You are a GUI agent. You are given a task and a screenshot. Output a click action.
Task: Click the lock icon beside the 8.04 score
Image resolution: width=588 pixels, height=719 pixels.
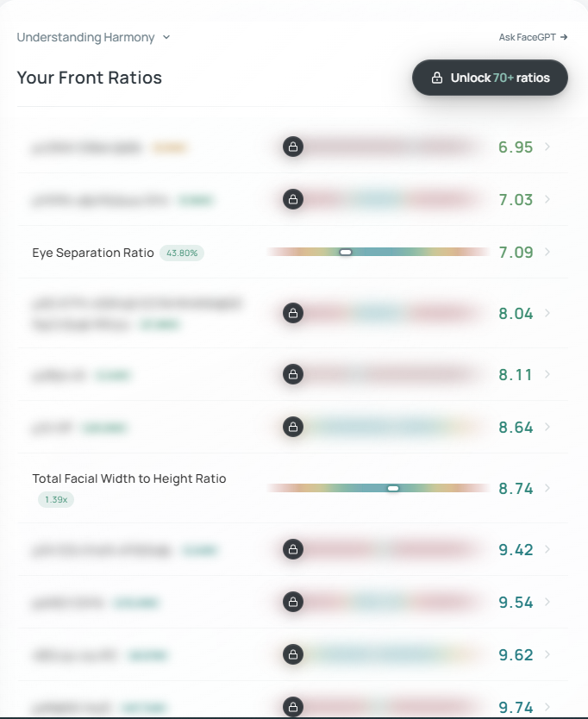point(293,313)
